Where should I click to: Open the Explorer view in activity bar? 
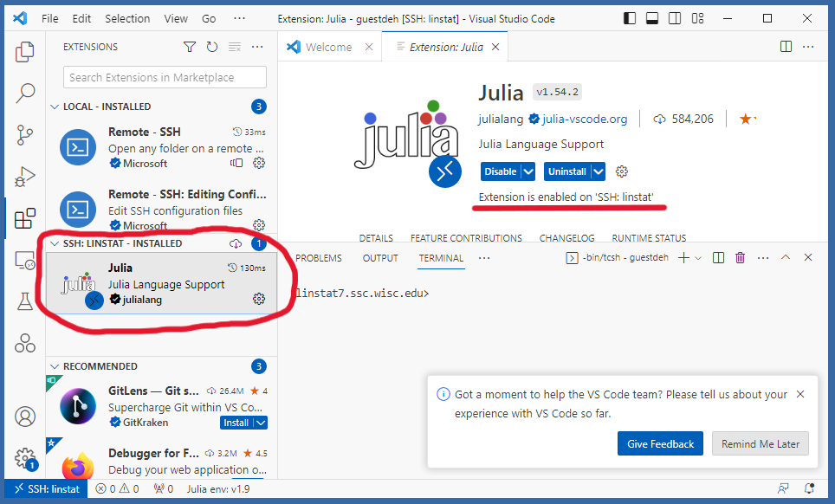(x=25, y=52)
